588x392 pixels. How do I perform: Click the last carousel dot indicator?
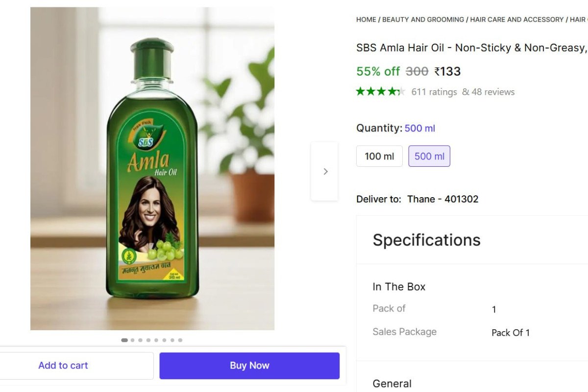point(180,340)
